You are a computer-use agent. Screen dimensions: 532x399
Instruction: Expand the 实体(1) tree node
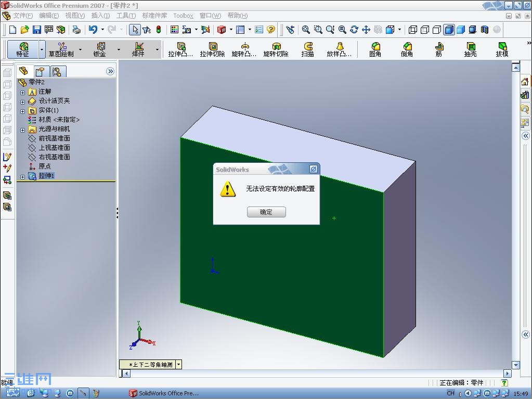22,111
